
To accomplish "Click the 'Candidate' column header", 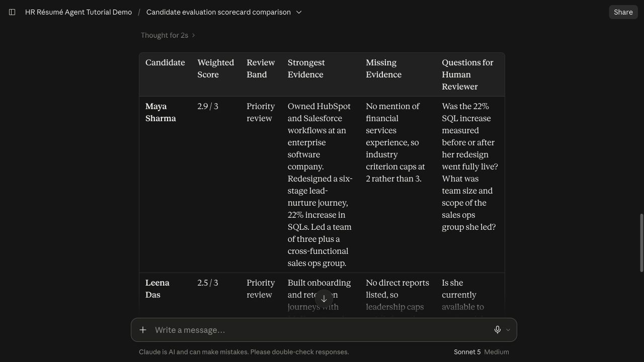I will click(165, 62).
